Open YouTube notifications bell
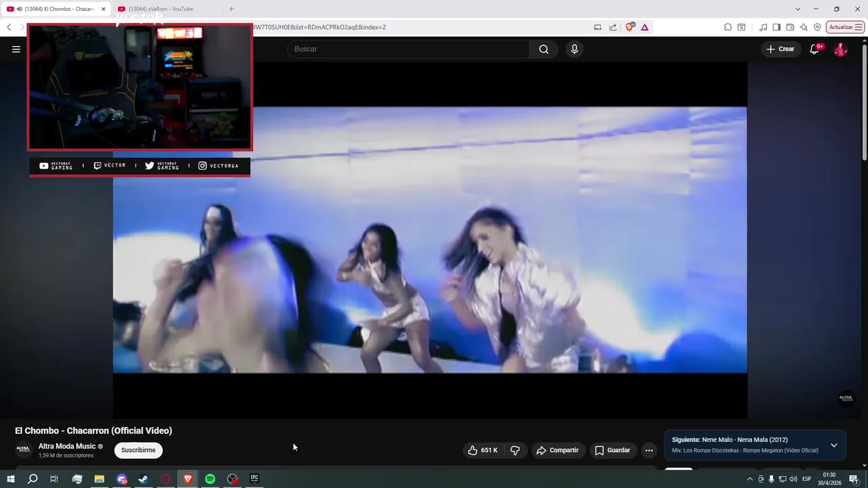 (815, 49)
